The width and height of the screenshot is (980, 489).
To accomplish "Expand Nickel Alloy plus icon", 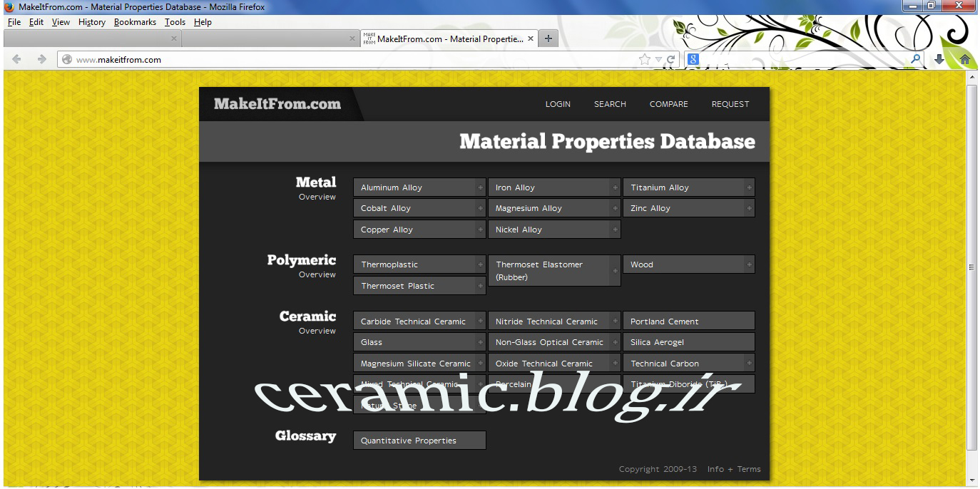I will coord(615,230).
